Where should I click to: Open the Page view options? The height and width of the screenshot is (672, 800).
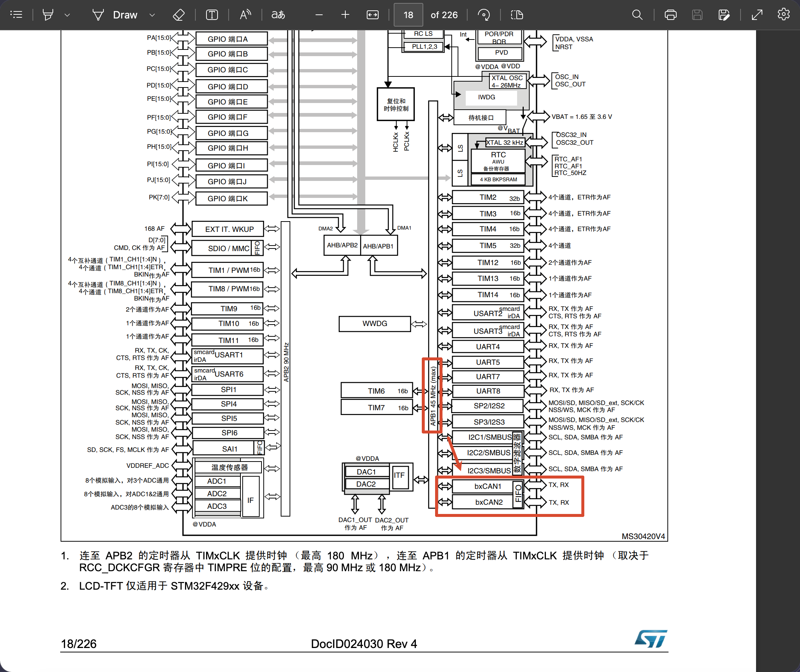click(x=517, y=15)
